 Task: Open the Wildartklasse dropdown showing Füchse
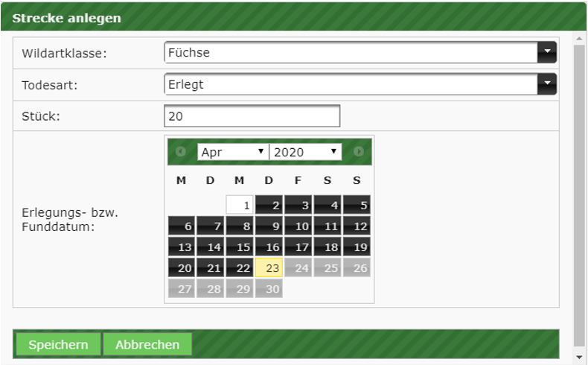tap(360, 53)
